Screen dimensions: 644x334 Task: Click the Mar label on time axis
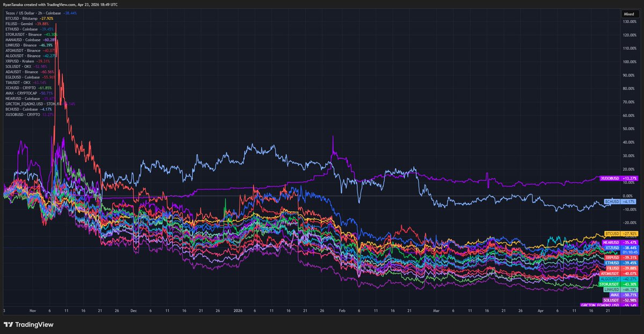(x=436, y=310)
